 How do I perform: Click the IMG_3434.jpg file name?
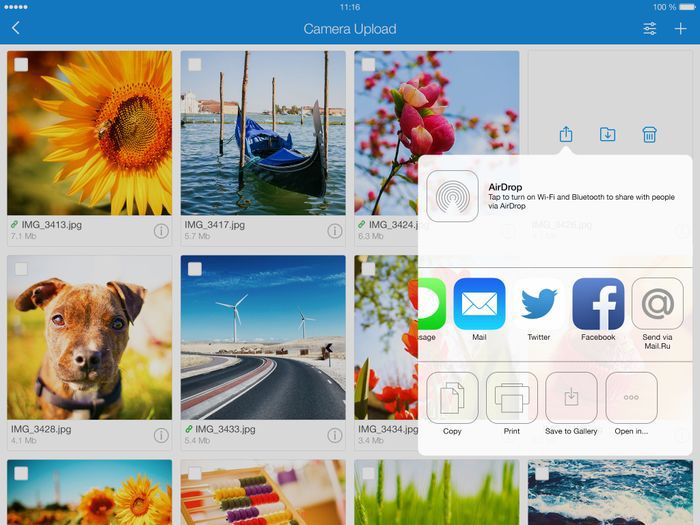[388, 429]
